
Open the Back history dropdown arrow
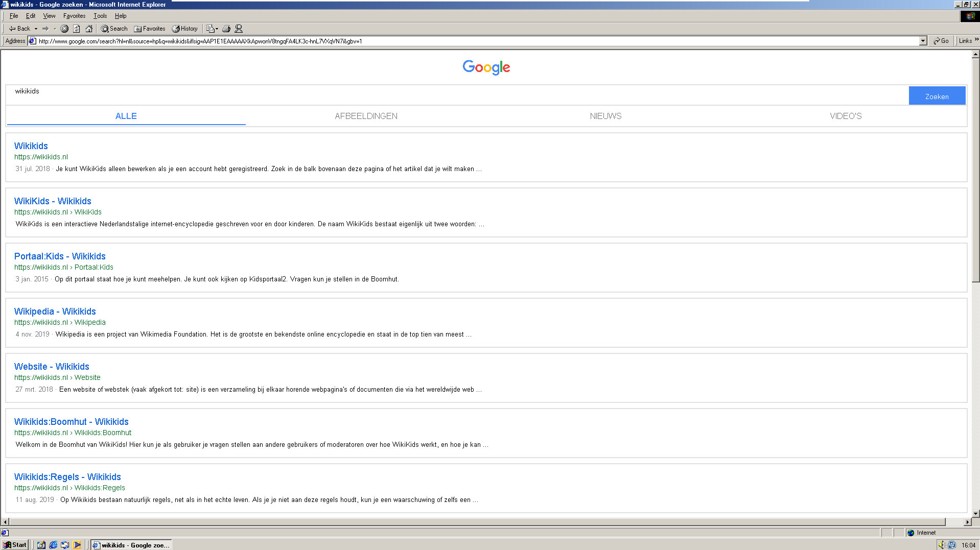click(36, 29)
